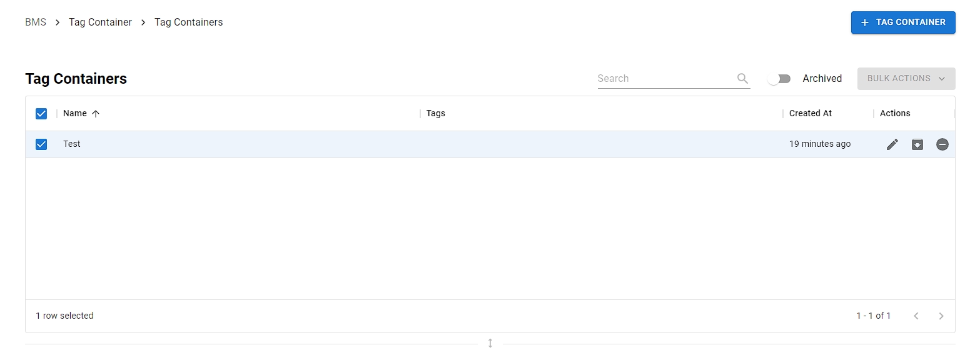
Task: Toggle the Archived switch
Action: point(779,79)
